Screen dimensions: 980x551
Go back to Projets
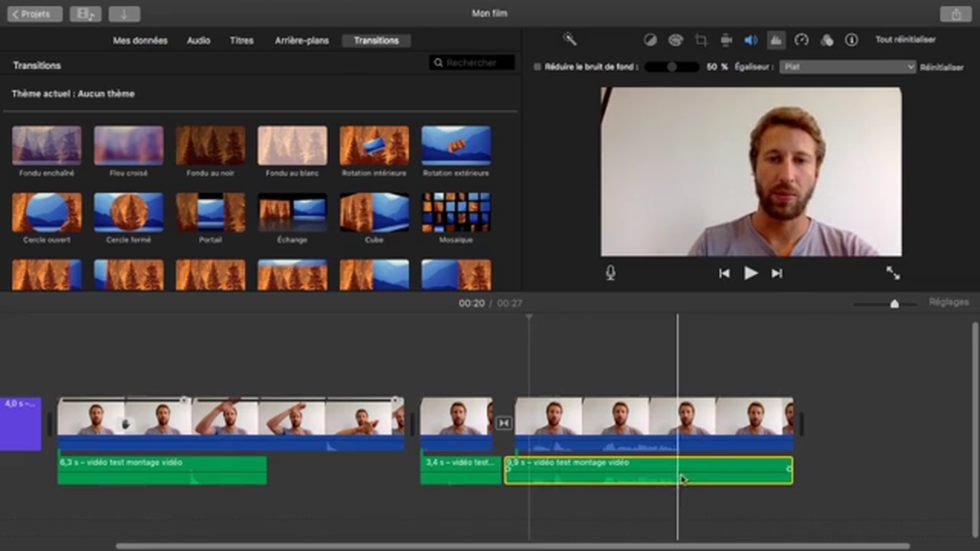click(x=34, y=14)
